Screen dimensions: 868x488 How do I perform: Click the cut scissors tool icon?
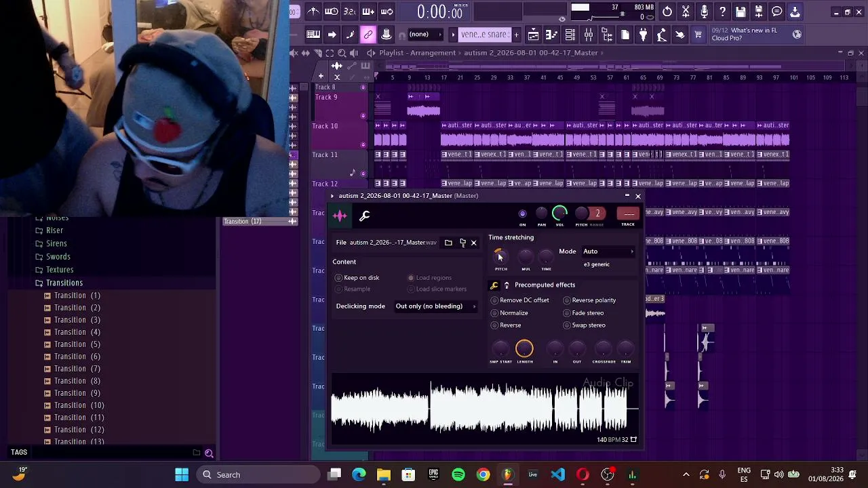coord(686,12)
